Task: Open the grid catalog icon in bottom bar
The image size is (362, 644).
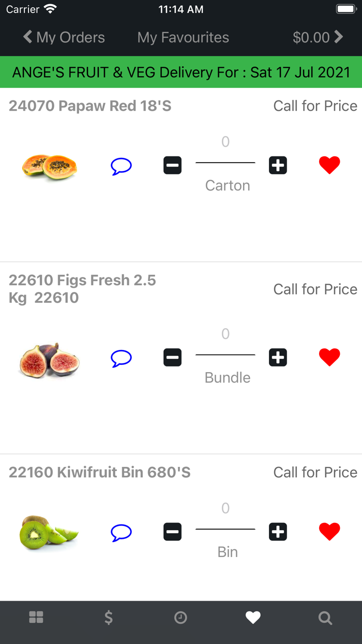Action: pos(35,617)
